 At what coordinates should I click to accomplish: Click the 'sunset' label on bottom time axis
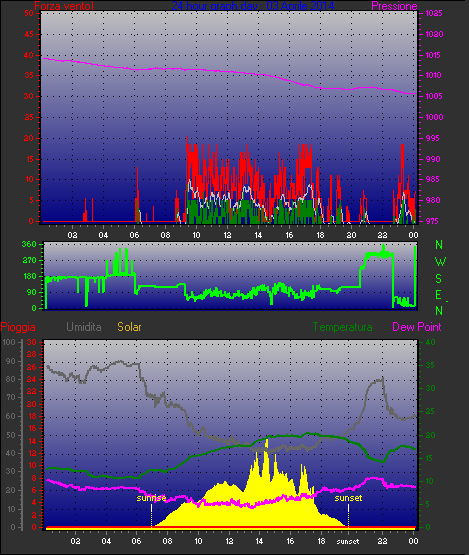tap(348, 542)
